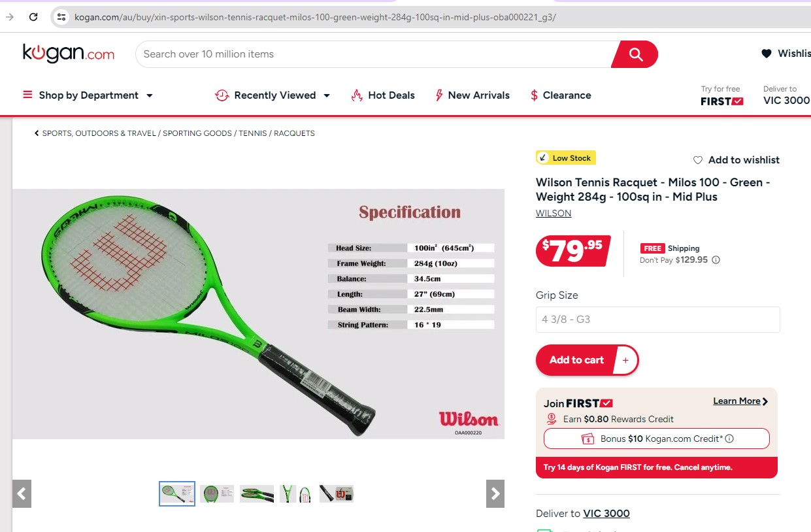Click the info icon beside Don't Pay price
The width and height of the screenshot is (811, 532).
point(716,260)
